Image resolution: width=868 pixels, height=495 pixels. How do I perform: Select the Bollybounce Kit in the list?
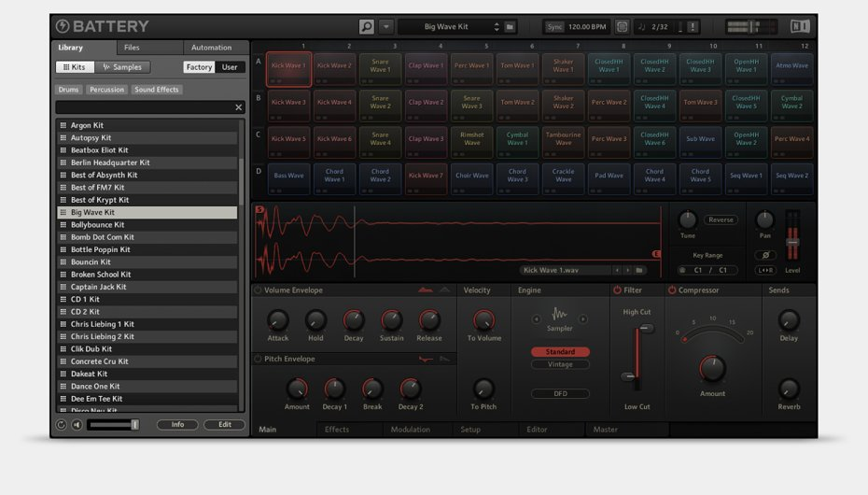tap(98, 225)
